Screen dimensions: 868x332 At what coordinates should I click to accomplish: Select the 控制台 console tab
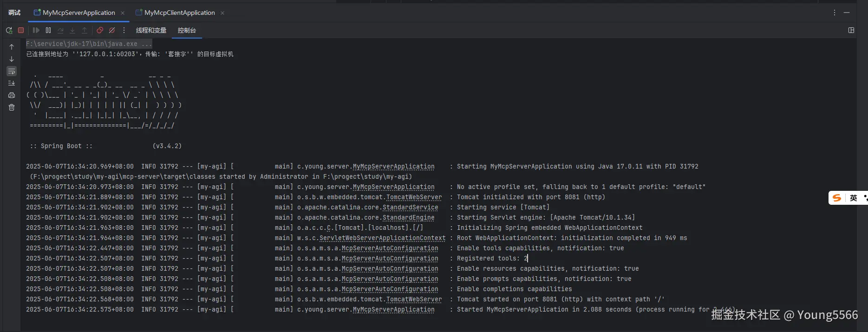(187, 30)
